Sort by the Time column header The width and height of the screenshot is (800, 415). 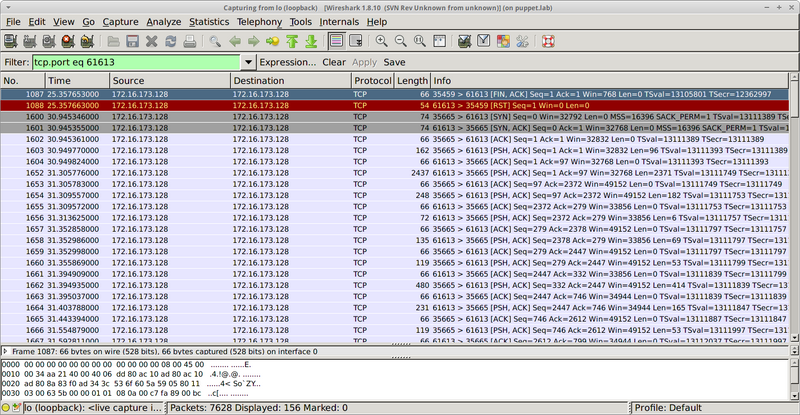tap(77, 81)
